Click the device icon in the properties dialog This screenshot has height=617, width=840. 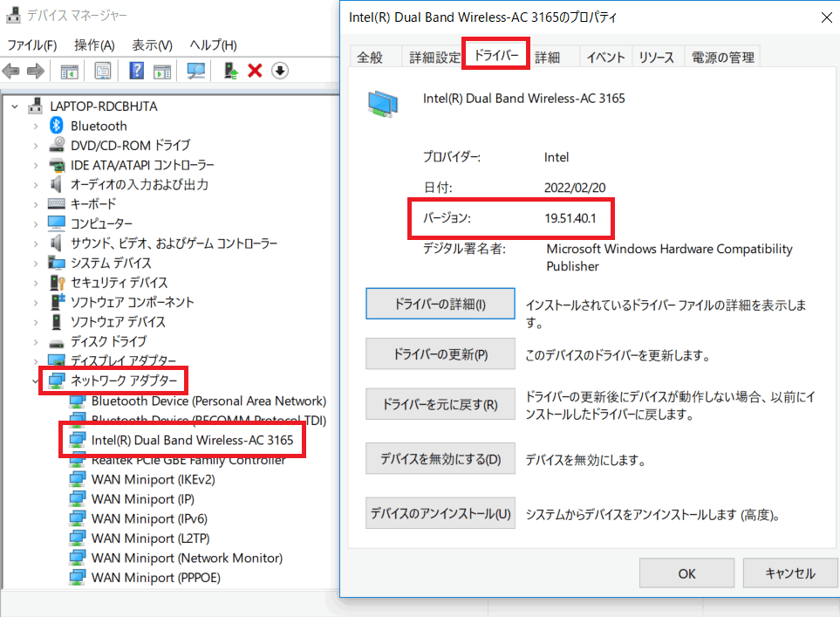point(383,104)
